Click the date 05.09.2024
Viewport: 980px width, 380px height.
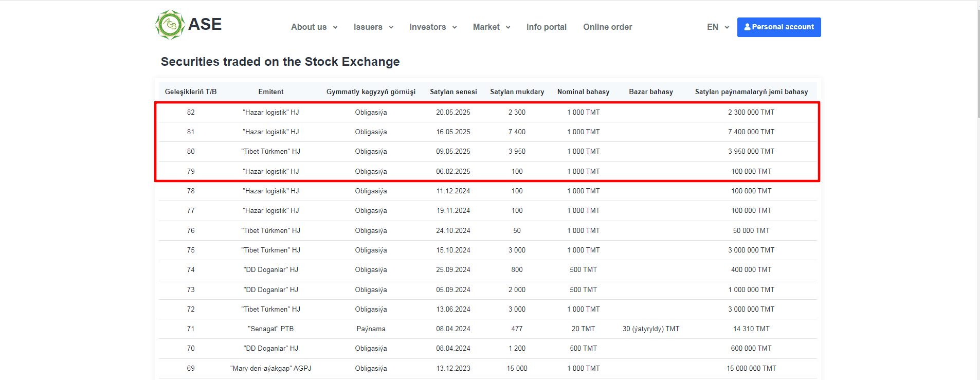453,289
